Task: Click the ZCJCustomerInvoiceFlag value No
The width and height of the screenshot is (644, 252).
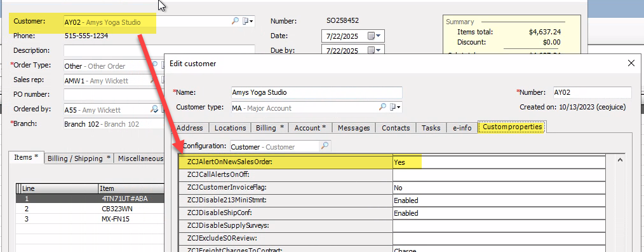Action: (x=499, y=188)
